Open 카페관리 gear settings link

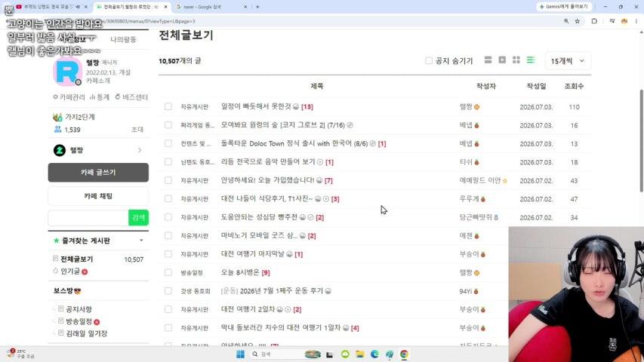[69, 97]
